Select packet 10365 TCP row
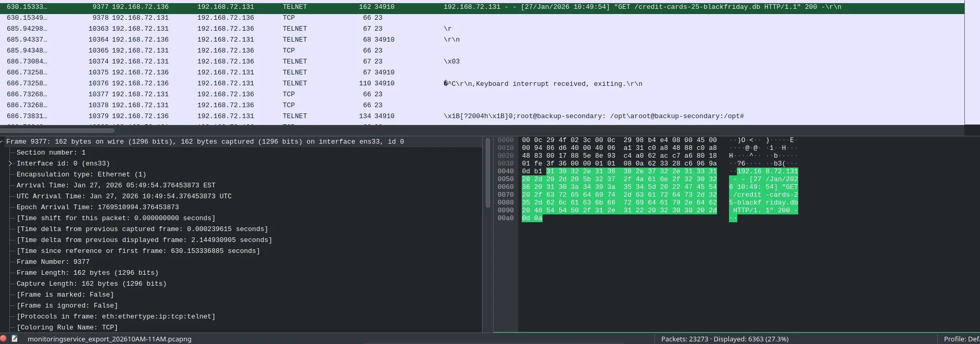This screenshot has width=980, height=344. [x=482, y=50]
